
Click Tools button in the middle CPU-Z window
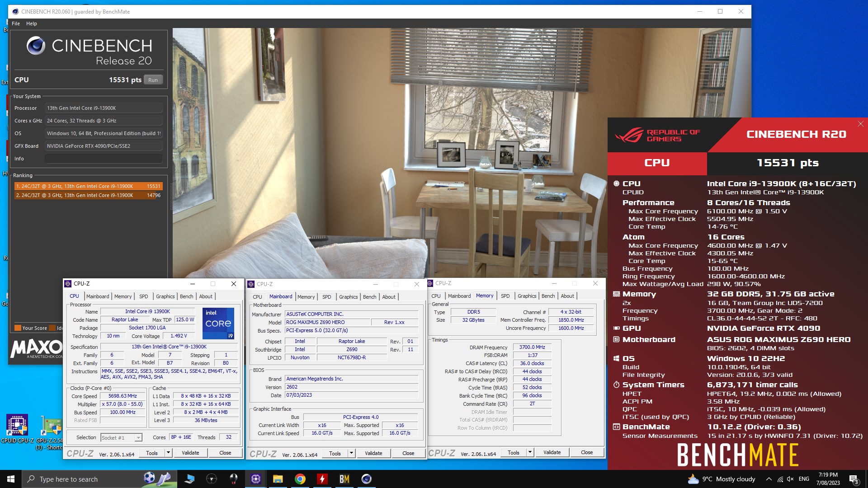tap(335, 453)
